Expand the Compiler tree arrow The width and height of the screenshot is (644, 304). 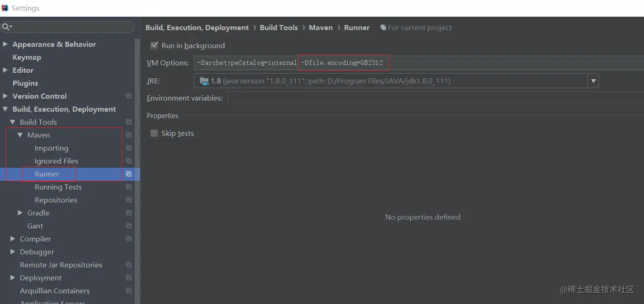pyautogui.click(x=13, y=239)
